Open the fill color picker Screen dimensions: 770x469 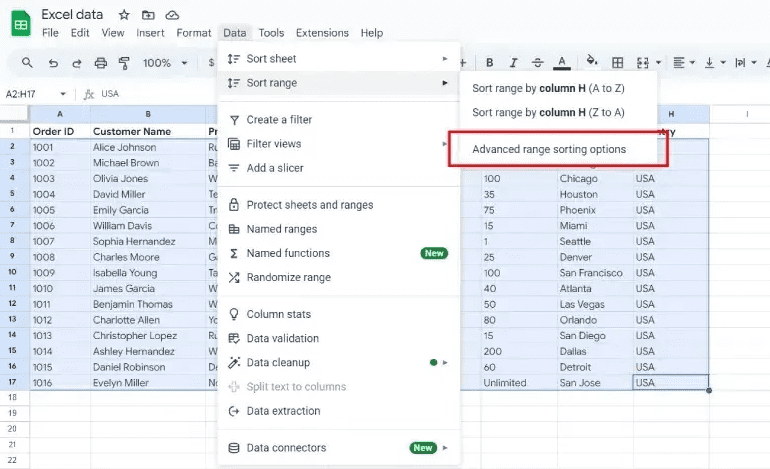click(591, 62)
